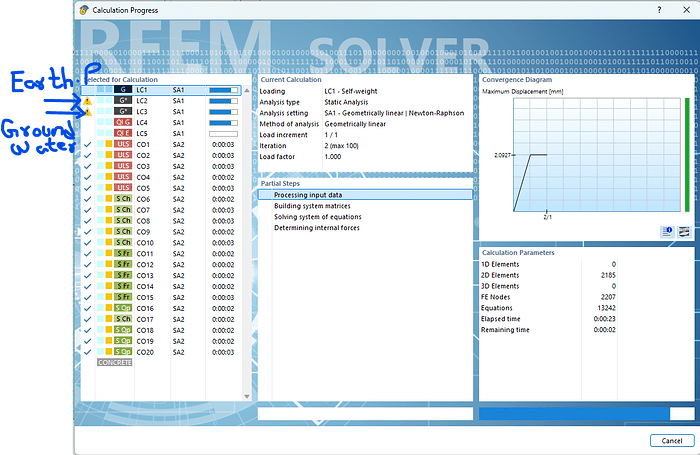This screenshot has width=700, height=455.
Task: Select the 'Determining internal forces' partial step
Action: click(317, 228)
